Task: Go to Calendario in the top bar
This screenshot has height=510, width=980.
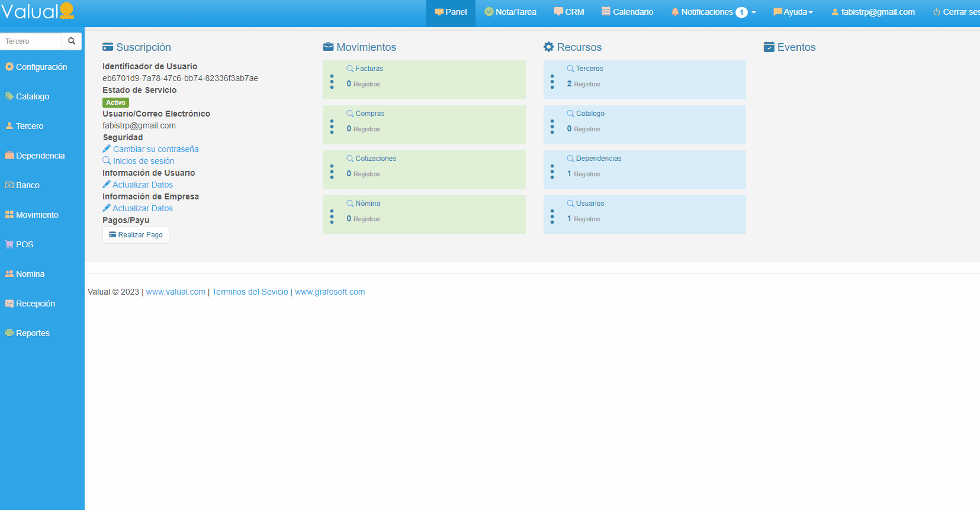Action: click(x=628, y=12)
